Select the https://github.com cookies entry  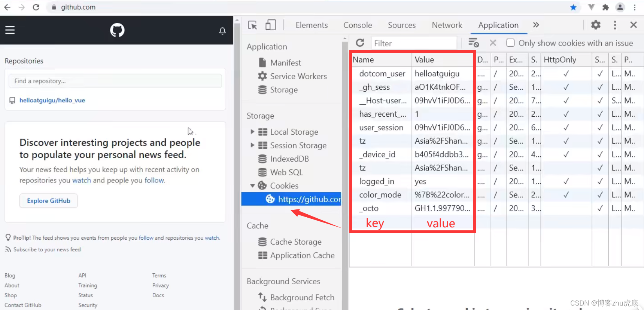tap(291, 199)
